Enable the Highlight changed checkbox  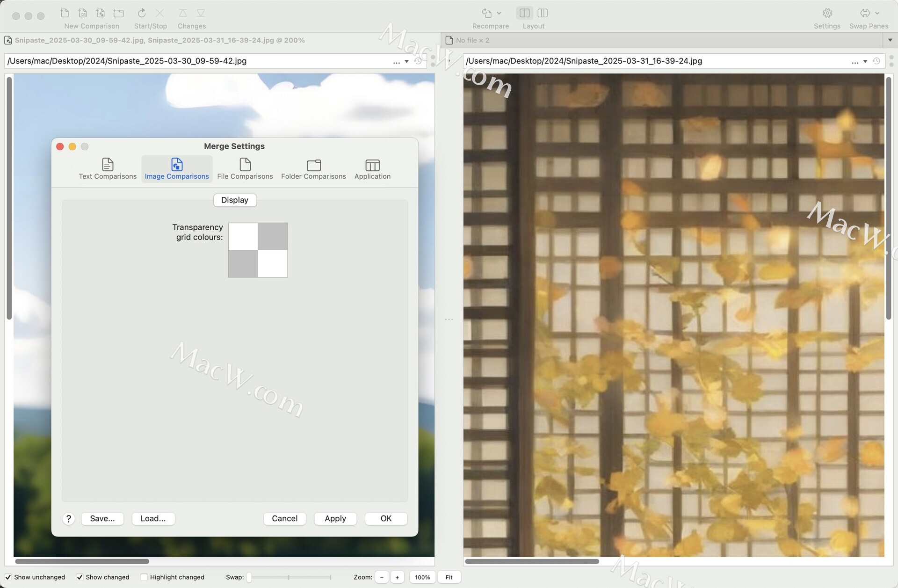(144, 577)
